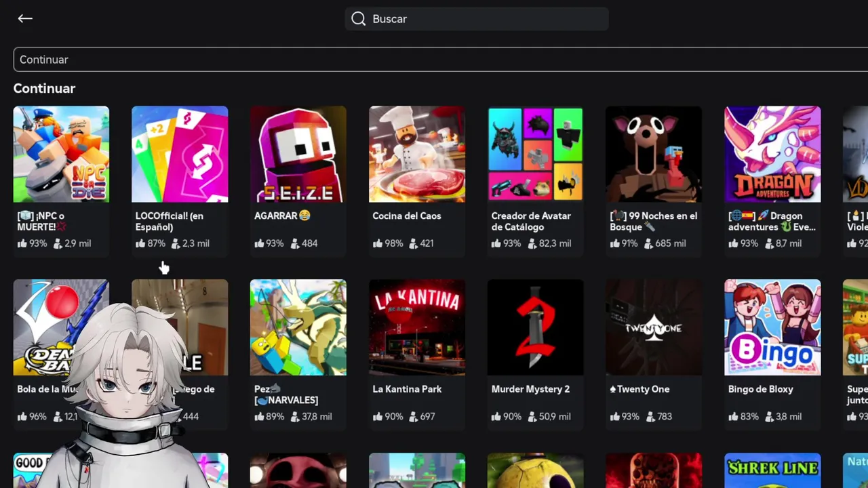Click the thumbs-up icon under Dragon adventures
The height and width of the screenshot is (488, 868).
tap(733, 243)
